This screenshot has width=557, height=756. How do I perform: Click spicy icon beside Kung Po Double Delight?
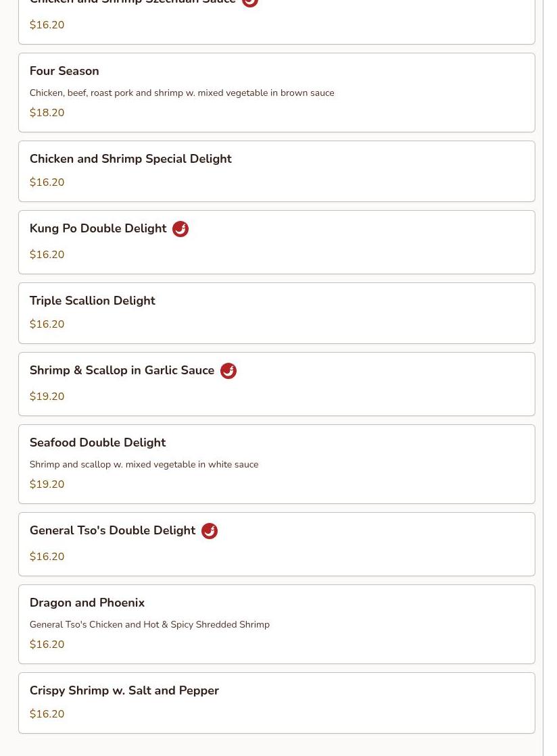coord(180,229)
